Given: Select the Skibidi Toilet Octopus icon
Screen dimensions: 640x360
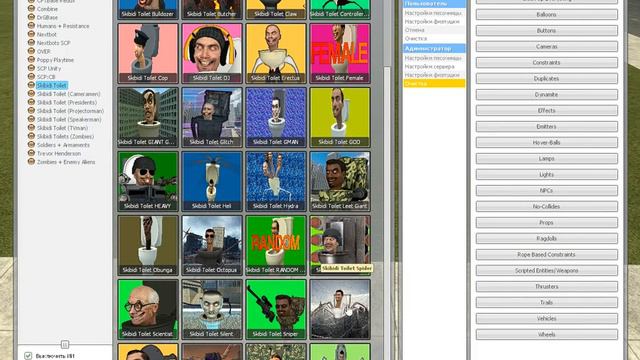Looking at the screenshot, I should click(212, 245).
